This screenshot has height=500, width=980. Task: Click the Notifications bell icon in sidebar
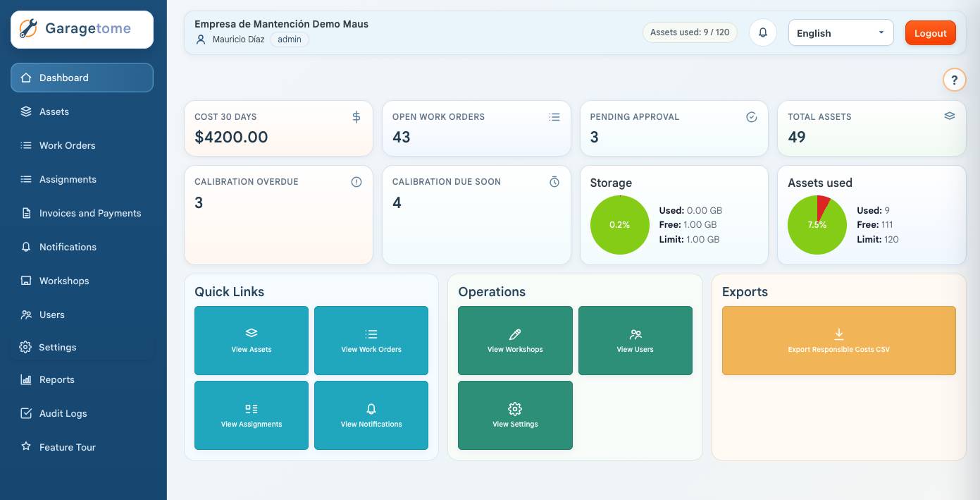(x=26, y=247)
